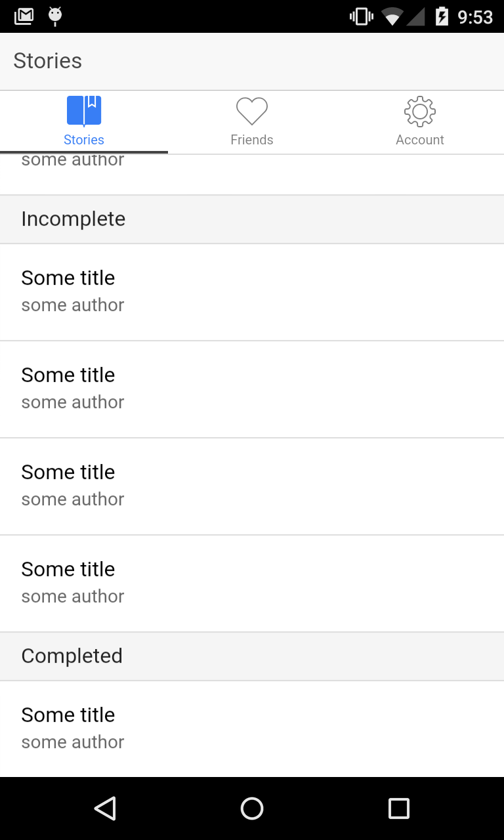Tap the Stories book icon

[84, 111]
